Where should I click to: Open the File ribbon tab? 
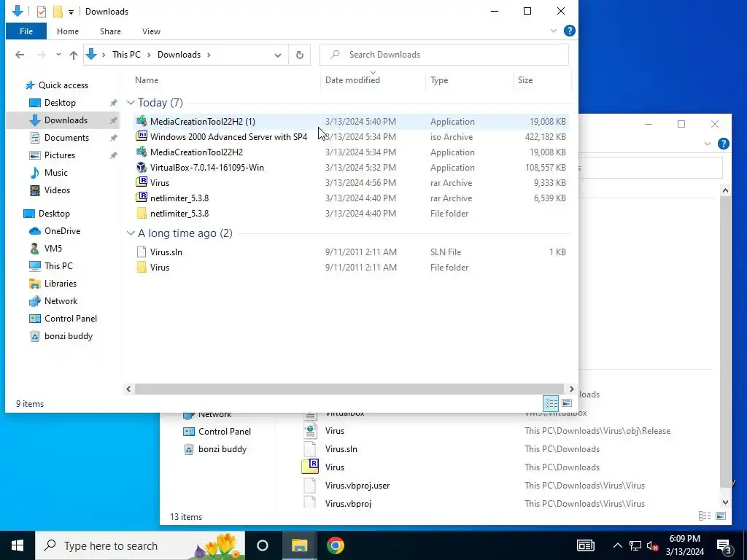click(x=26, y=31)
